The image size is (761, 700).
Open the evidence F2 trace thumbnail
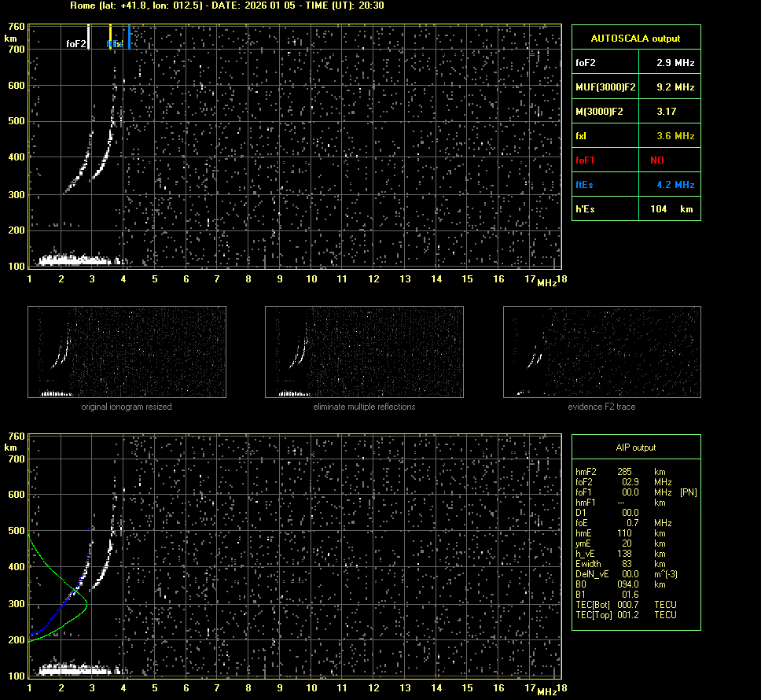601,352
